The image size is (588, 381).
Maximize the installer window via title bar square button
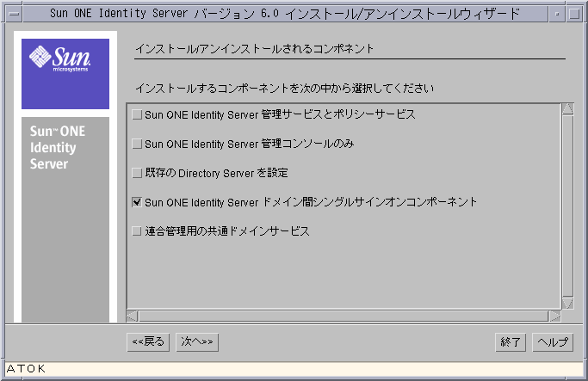(x=573, y=15)
